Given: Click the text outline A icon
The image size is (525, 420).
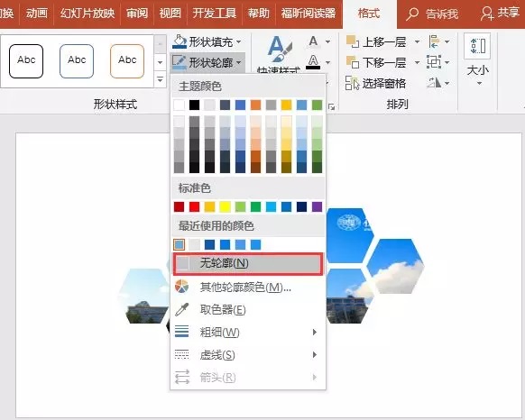Looking at the screenshot, I should tap(313, 62).
